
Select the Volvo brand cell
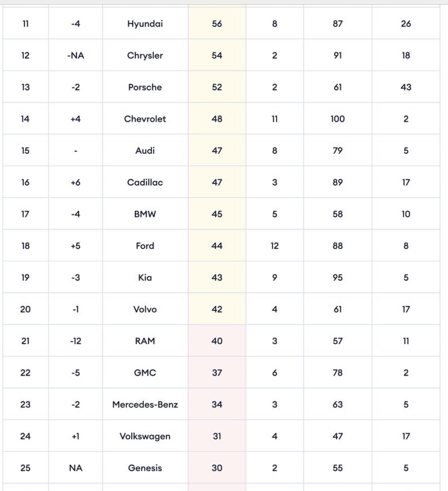[x=145, y=309]
